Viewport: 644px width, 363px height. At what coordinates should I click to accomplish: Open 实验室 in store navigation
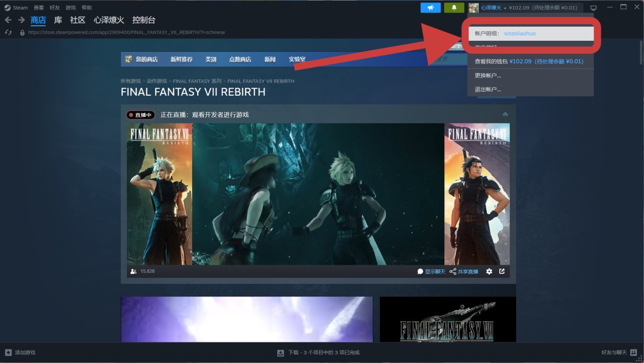pyautogui.click(x=297, y=59)
